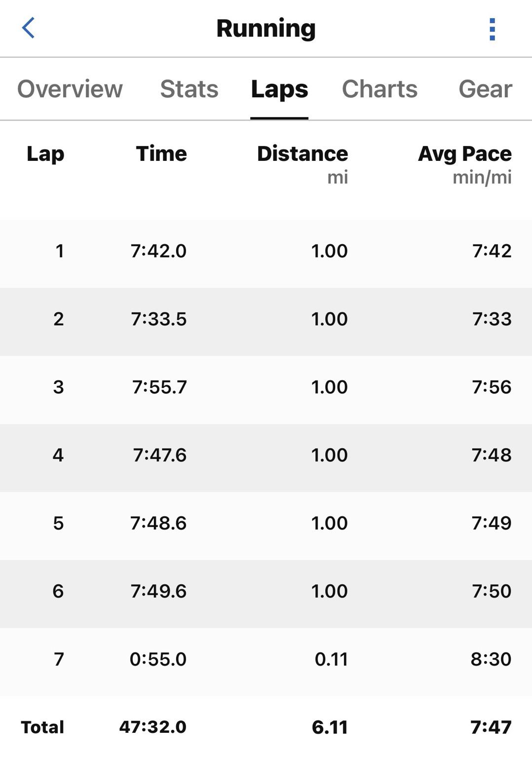532x758 pixels.
Task: Tap the Avg Pace column header
Action: tap(464, 154)
